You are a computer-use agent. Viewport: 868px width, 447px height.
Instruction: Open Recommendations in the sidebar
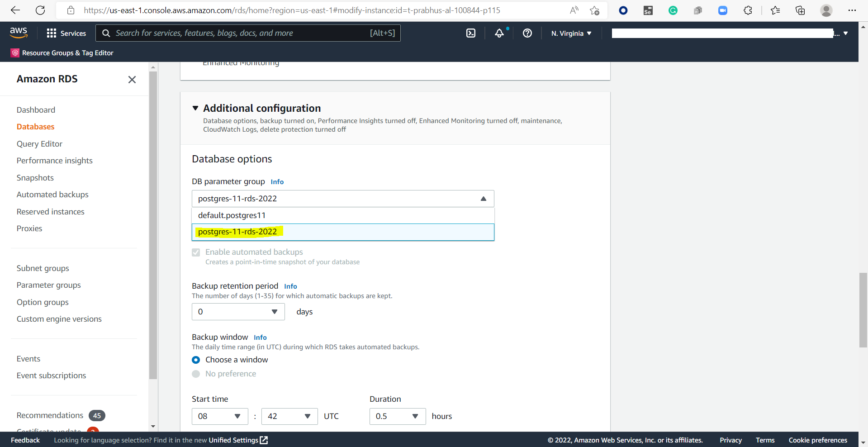(x=50, y=415)
